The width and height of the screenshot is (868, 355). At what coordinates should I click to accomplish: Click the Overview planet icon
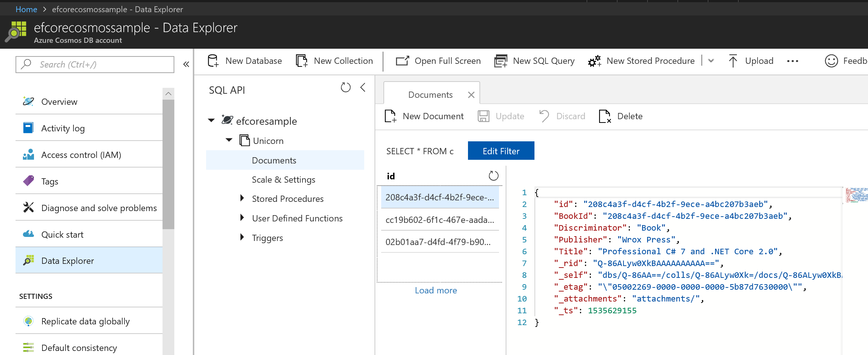pos(28,101)
